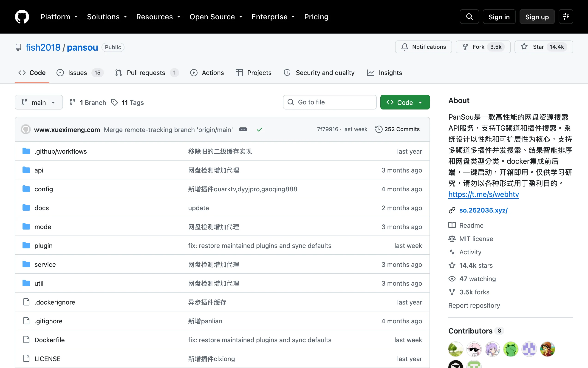Open commit author www.xueximeng.com link
The width and height of the screenshot is (588, 368).
coord(67,129)
